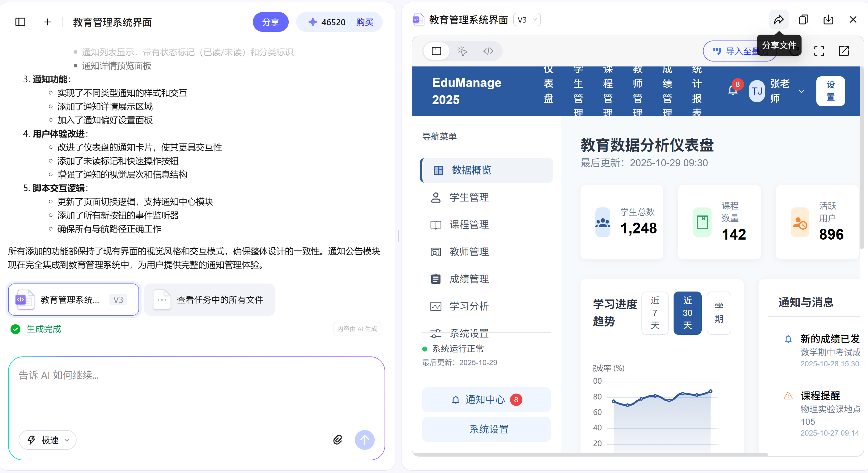This screenshot has height=473, width=868.
Task: Toggle the sidebar panel at top left
Action: pyautogui.click(x=20, y=22)
